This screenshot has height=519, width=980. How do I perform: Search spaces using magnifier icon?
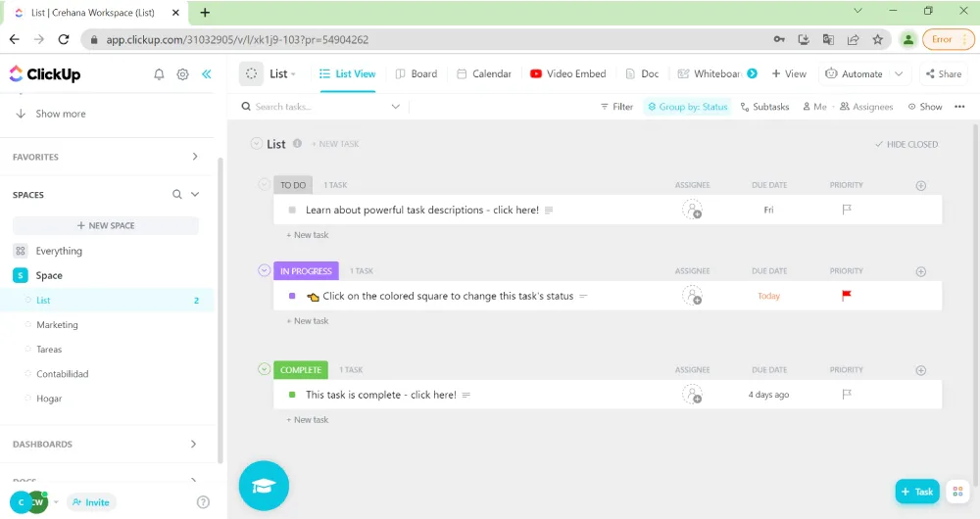(176, 194)
